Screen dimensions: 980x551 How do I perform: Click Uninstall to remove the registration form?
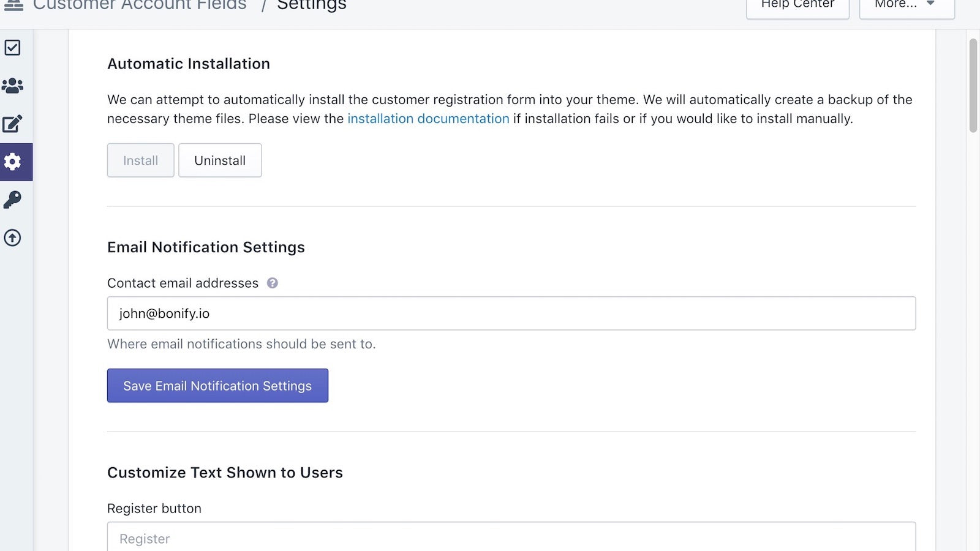coord(220,160)
